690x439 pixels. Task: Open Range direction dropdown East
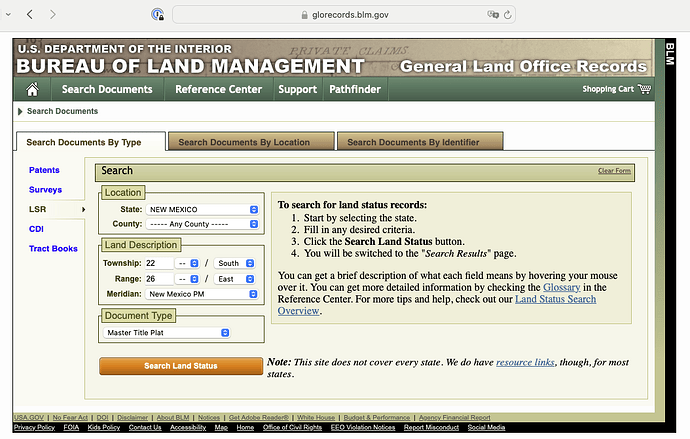[235, 279]
